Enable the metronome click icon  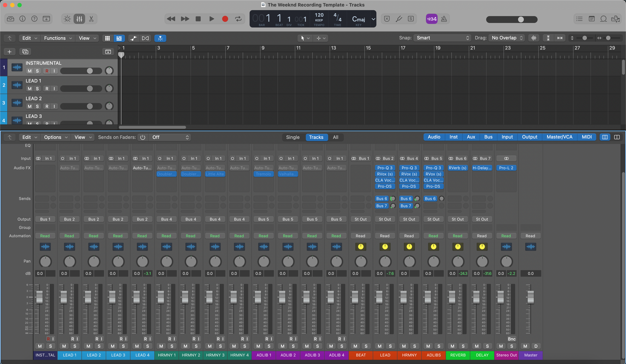click(444, 19)
